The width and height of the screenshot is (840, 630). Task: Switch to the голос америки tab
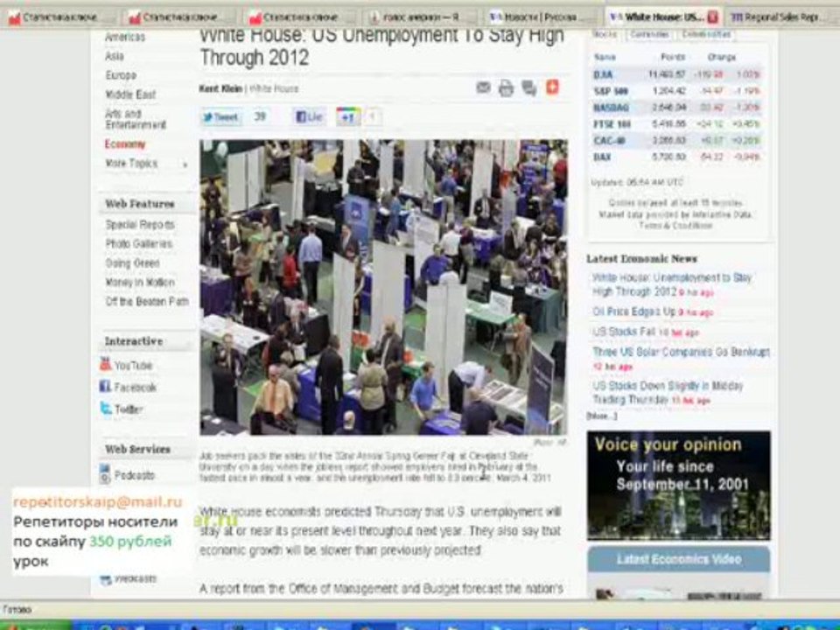(x=421, y=17)
